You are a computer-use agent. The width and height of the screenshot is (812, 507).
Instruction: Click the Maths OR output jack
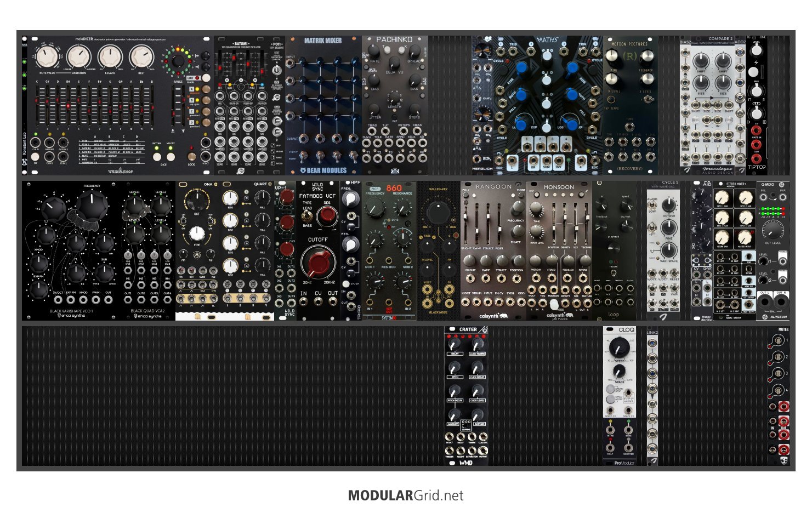[532, 160]
